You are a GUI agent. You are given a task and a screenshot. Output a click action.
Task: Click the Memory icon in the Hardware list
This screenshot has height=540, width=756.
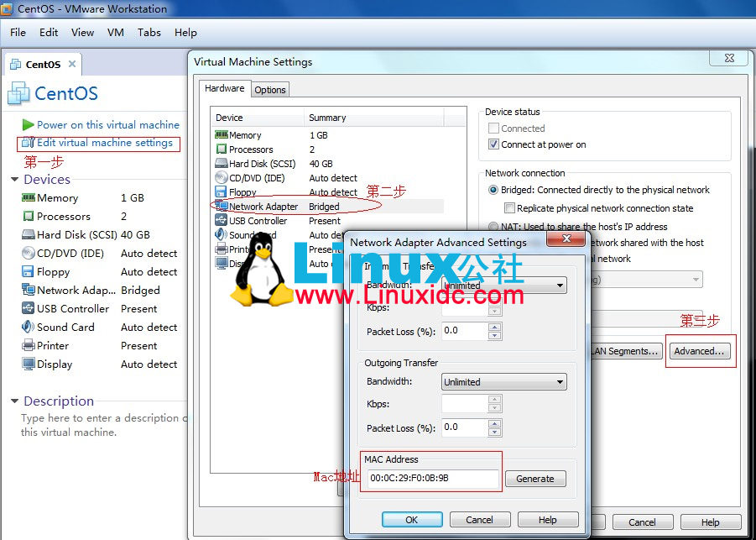222,134
